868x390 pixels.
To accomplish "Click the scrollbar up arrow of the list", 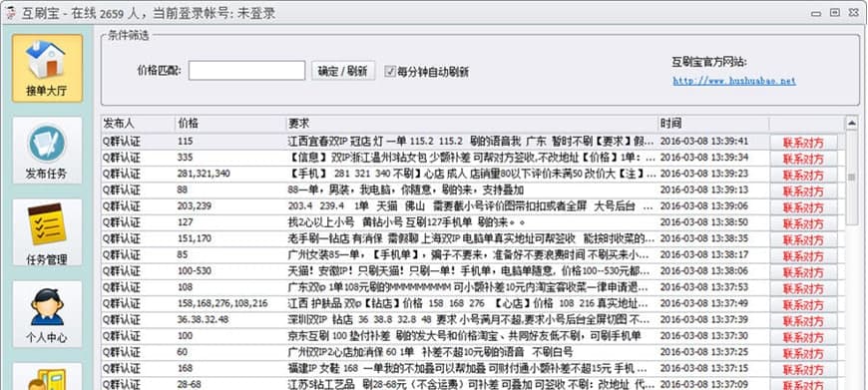I will (x=851, y=123).
